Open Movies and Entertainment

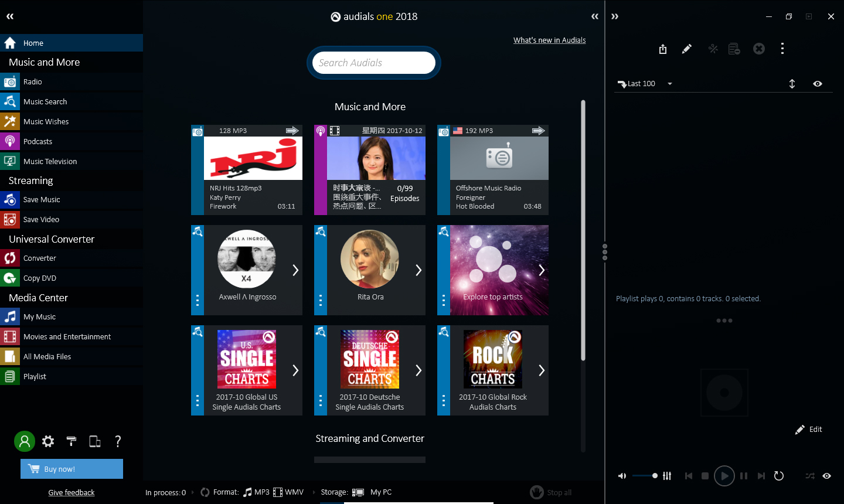tap(72, 337)
